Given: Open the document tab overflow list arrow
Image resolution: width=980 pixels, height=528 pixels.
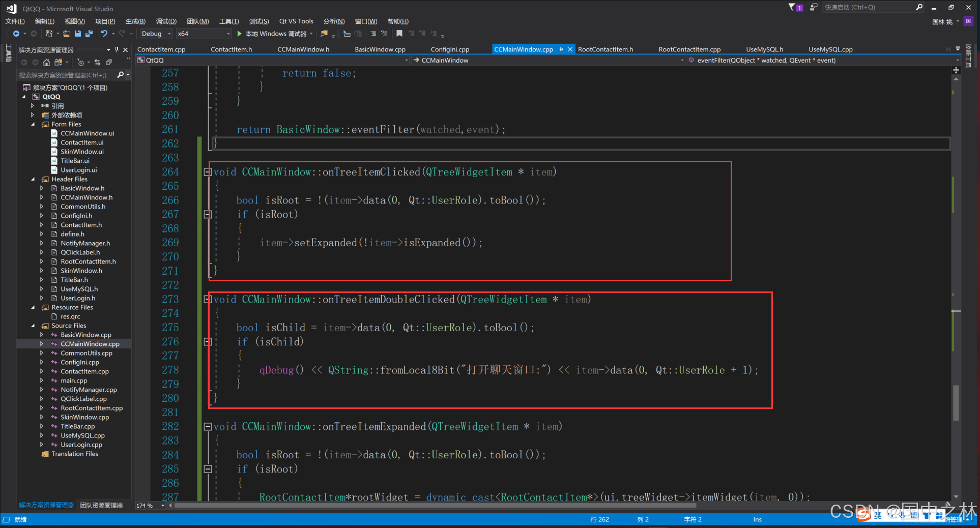Looking at the screenshot, I should [958, 49].
